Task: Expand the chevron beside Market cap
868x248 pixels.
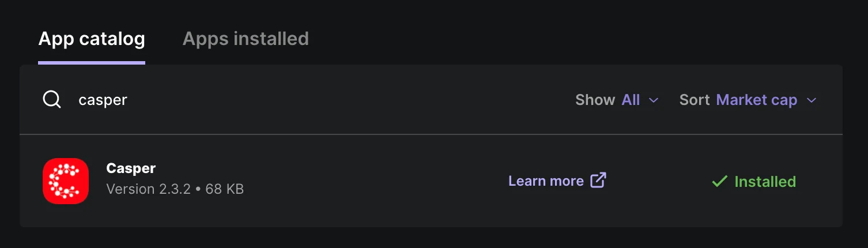Action: [x=812, y=100]
